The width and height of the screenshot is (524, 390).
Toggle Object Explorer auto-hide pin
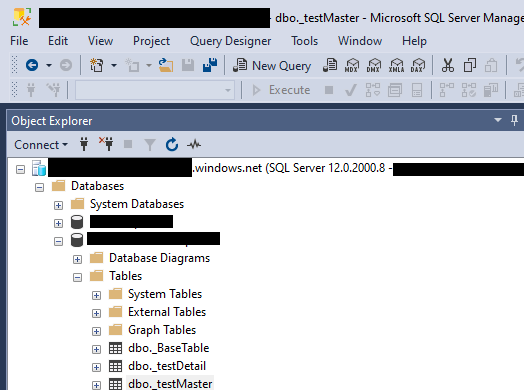click(x=514, y=120)
